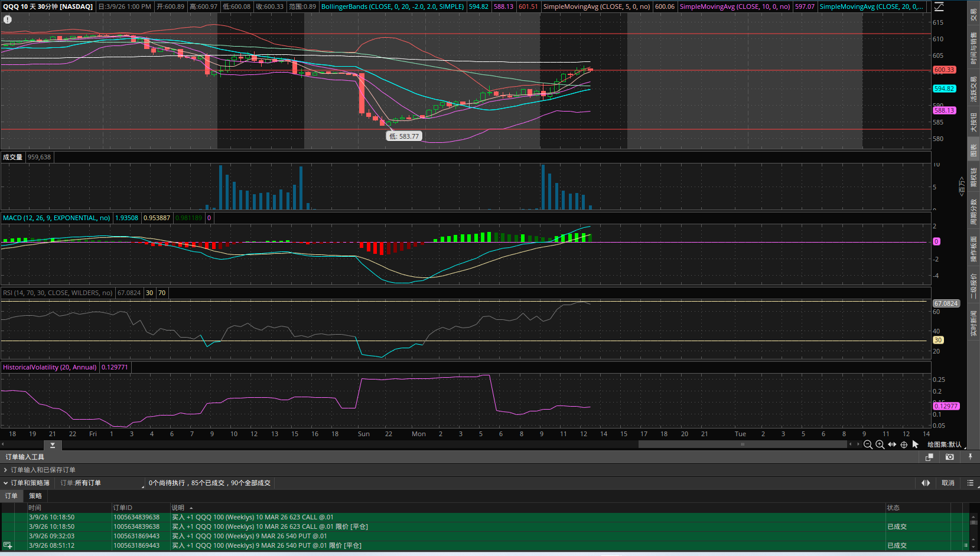
Task: Detach the order entry tools panel
Action: tap(929, 457)
